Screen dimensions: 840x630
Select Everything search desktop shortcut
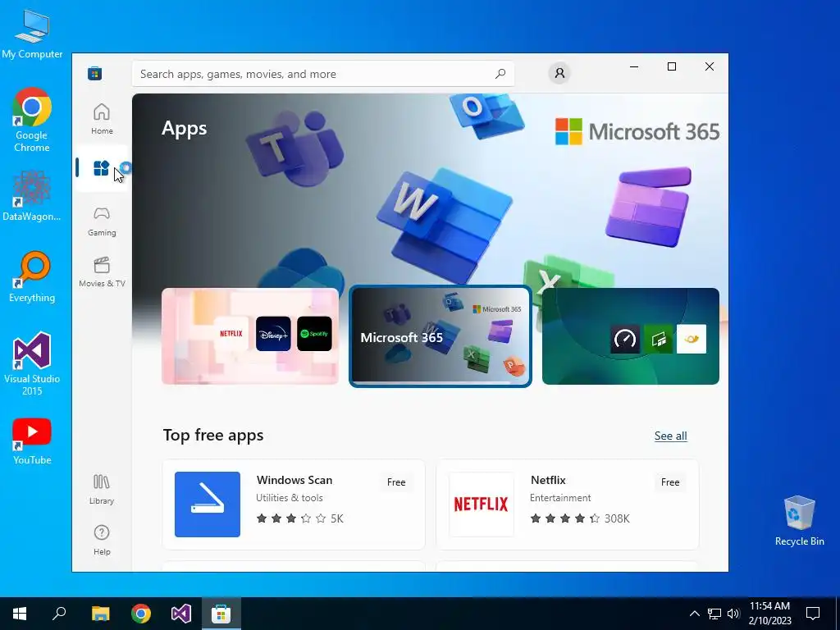tap(32, 277)
